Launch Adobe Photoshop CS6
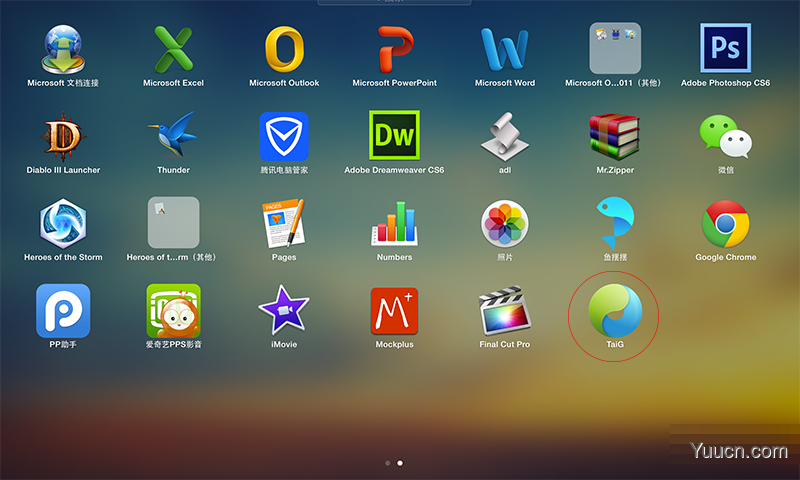 pyautogui.click(x=725, y=48)
